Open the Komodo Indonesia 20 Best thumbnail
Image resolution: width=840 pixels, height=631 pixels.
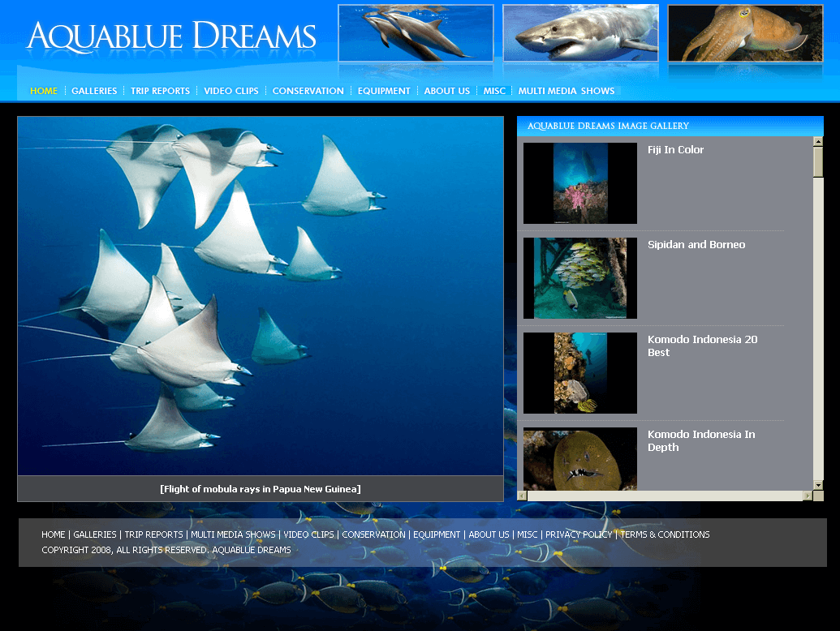(580, 373)
